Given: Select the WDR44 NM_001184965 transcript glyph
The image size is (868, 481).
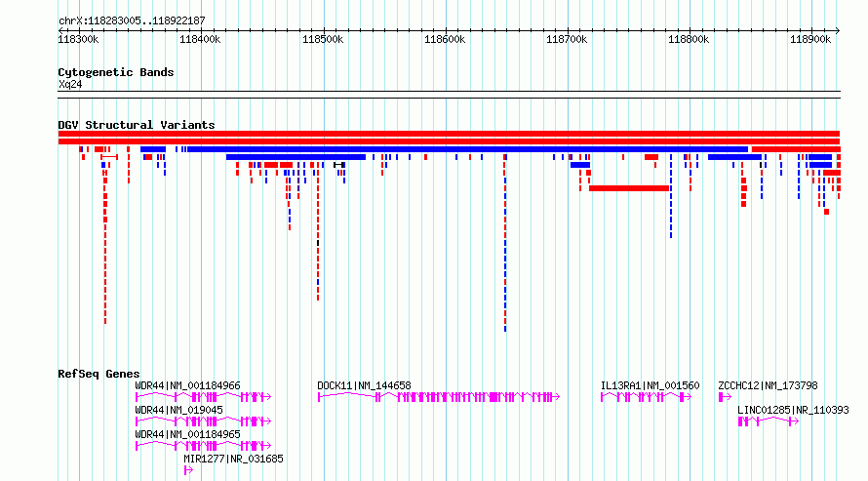Looking at the screenshot, I should click(x=203, y=446).
